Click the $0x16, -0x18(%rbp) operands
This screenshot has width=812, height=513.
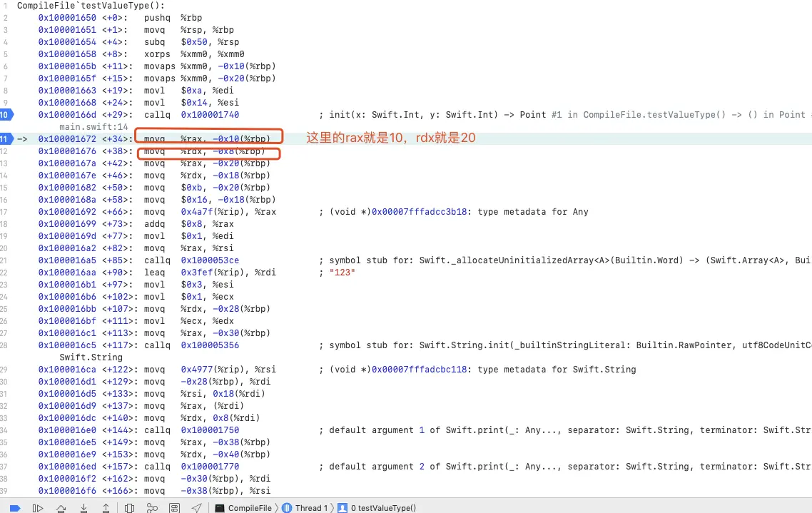point(228,200)
